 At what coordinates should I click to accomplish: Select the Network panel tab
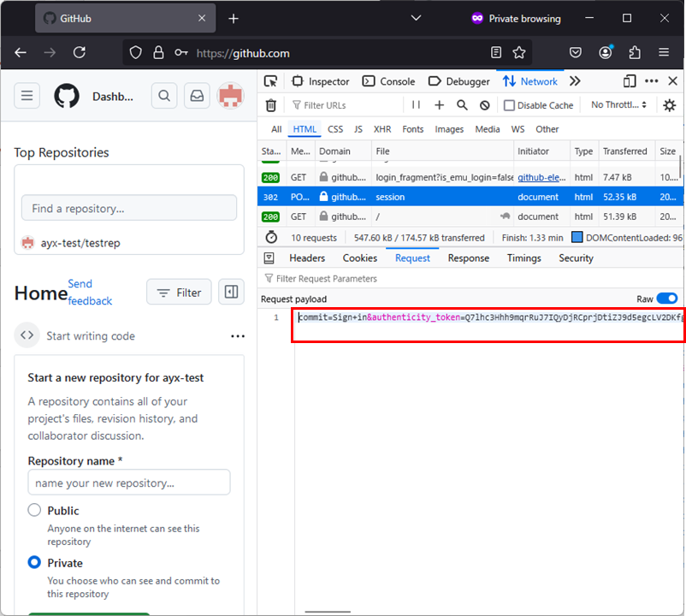pyautogui.click(x=529, y=81)
